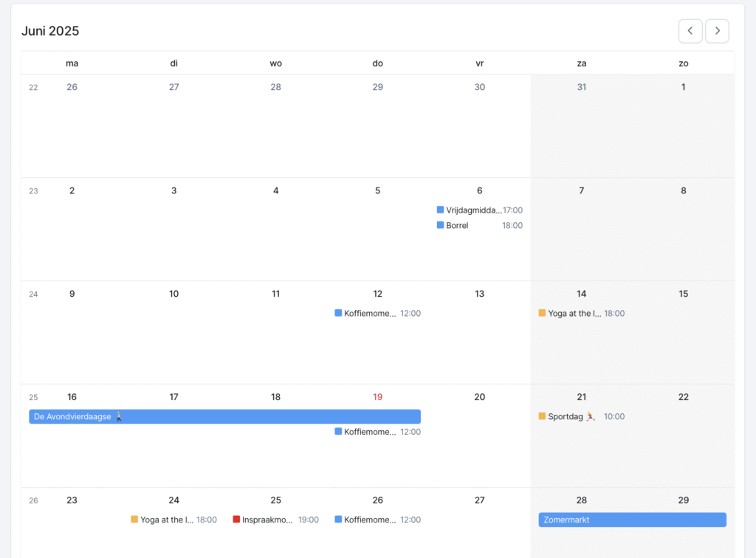Click week number 24 in left column

pyautogui.click(x=33, y=294)
